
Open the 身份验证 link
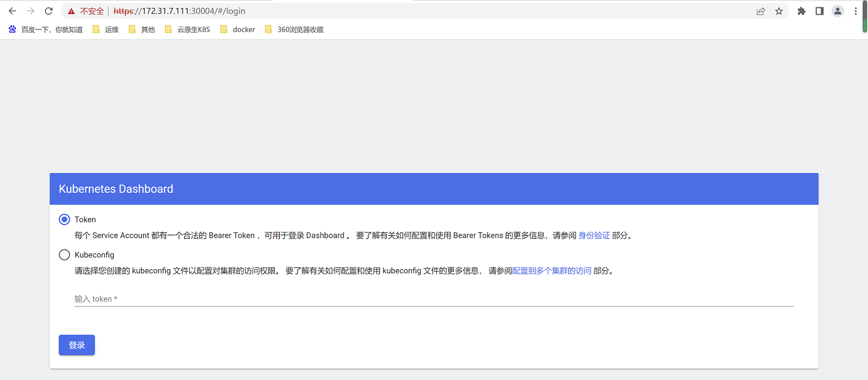tap(594, 235)
